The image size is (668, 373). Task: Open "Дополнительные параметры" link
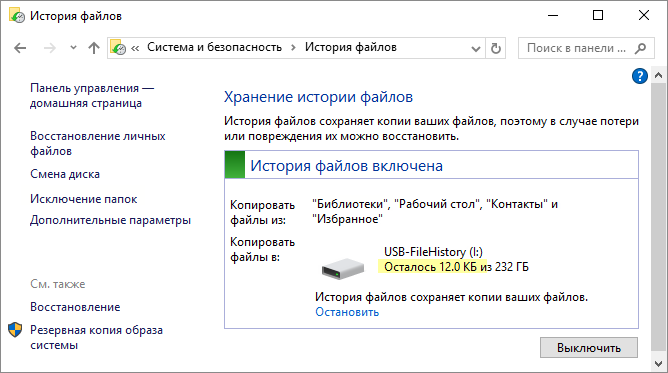coord(110,220)
